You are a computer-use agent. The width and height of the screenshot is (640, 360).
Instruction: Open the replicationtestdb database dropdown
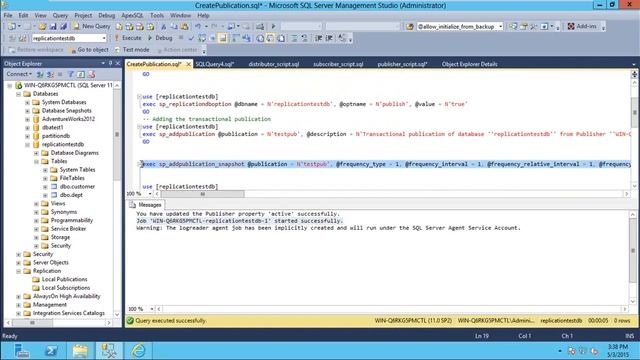coord(104,38)
